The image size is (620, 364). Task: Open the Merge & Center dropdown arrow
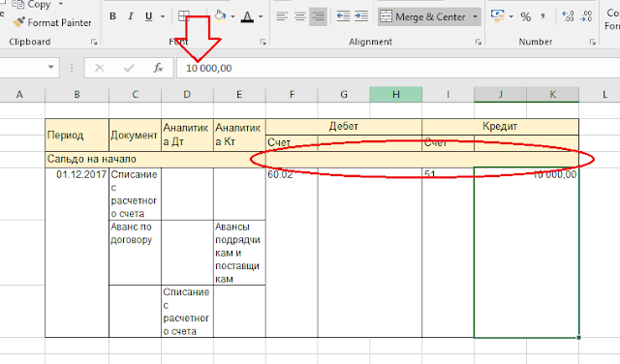475,17
